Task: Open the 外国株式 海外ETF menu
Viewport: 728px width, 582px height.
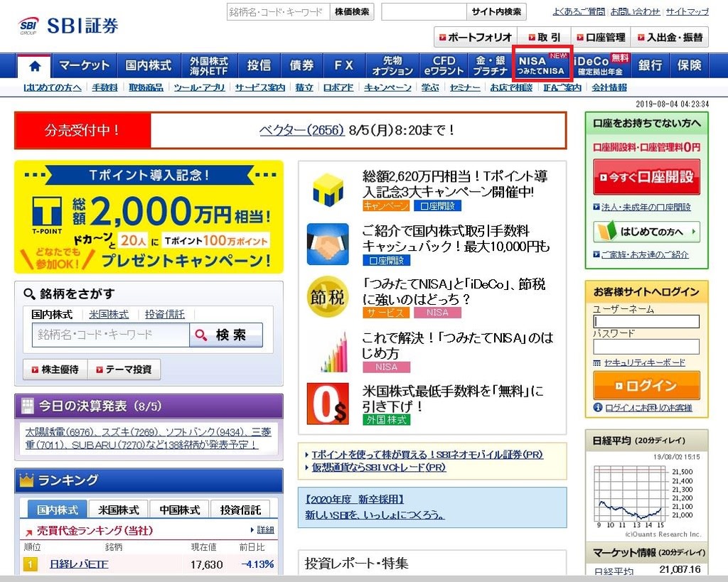Action: (x=209, y=66)
